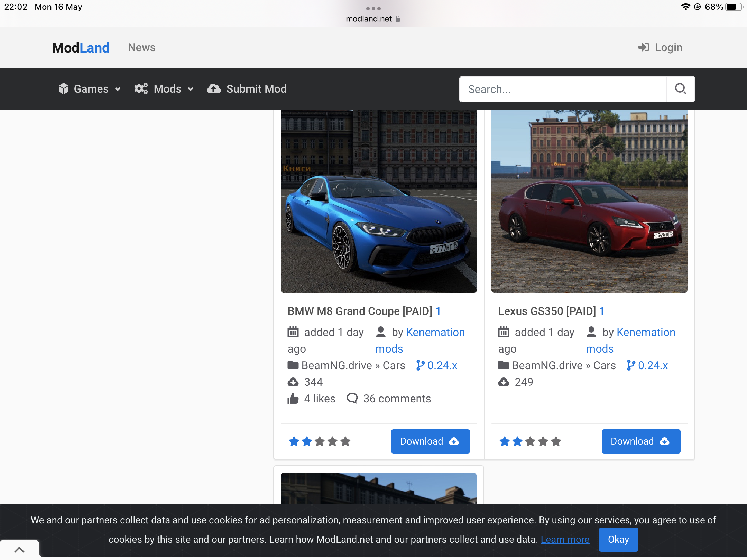Open the News page
The width and height of the screenshot is (747, 560).
pos(141,47)
